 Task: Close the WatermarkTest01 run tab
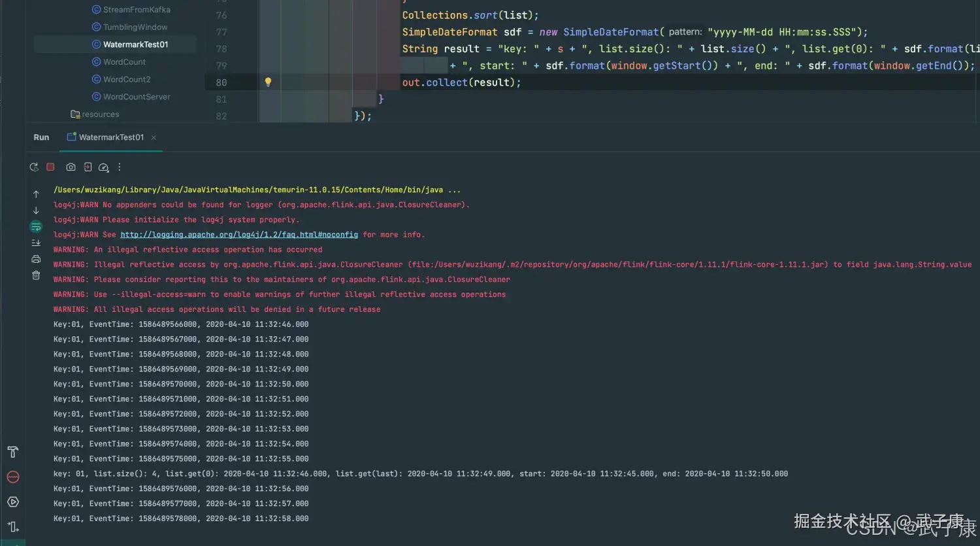click(154, 137)
